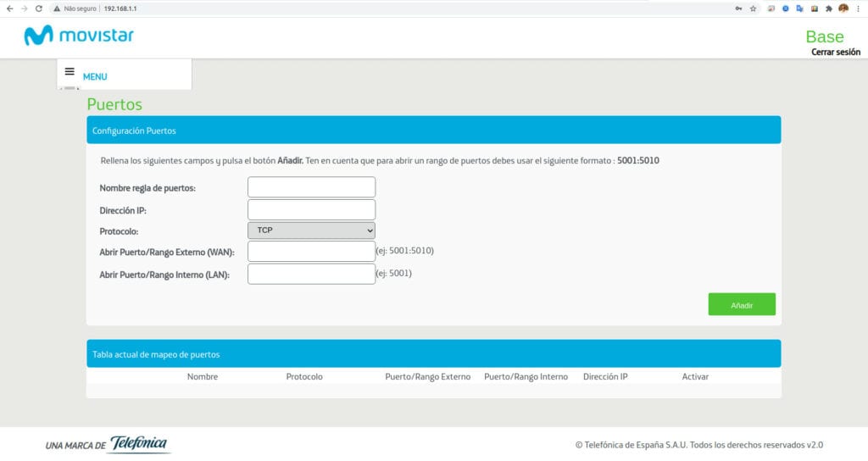
Task: Open the hamburger MENU icon
Action: (x=70, y=71)
